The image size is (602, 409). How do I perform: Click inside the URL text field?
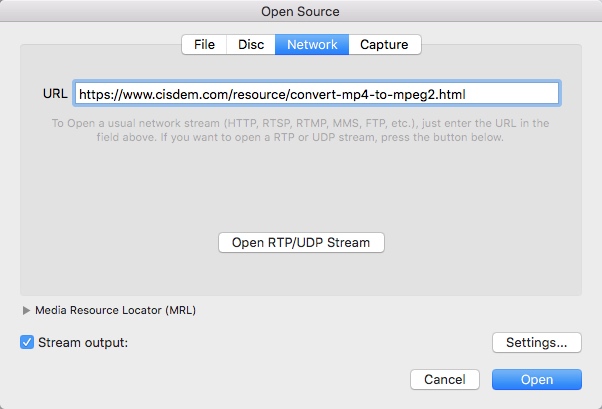pos(510,94)
